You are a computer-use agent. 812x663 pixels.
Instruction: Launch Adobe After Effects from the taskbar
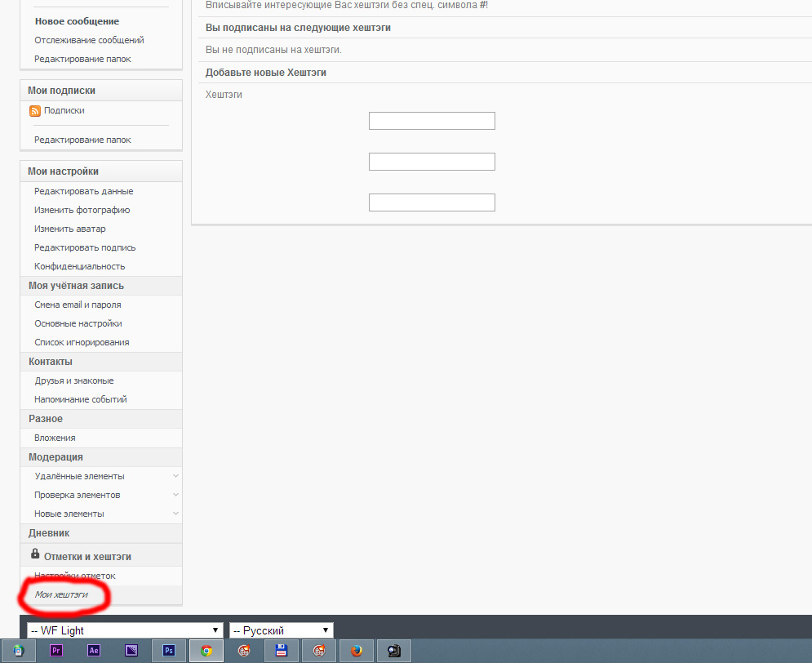click(x=94, y=651)
